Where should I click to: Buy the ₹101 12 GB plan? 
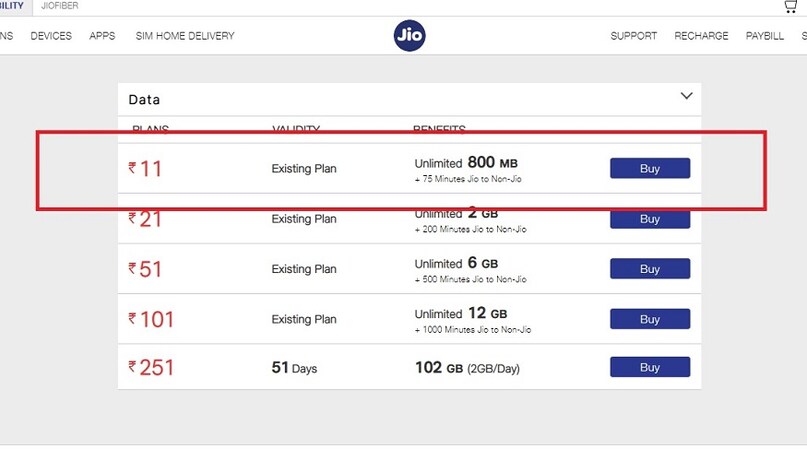coord(650,319)
